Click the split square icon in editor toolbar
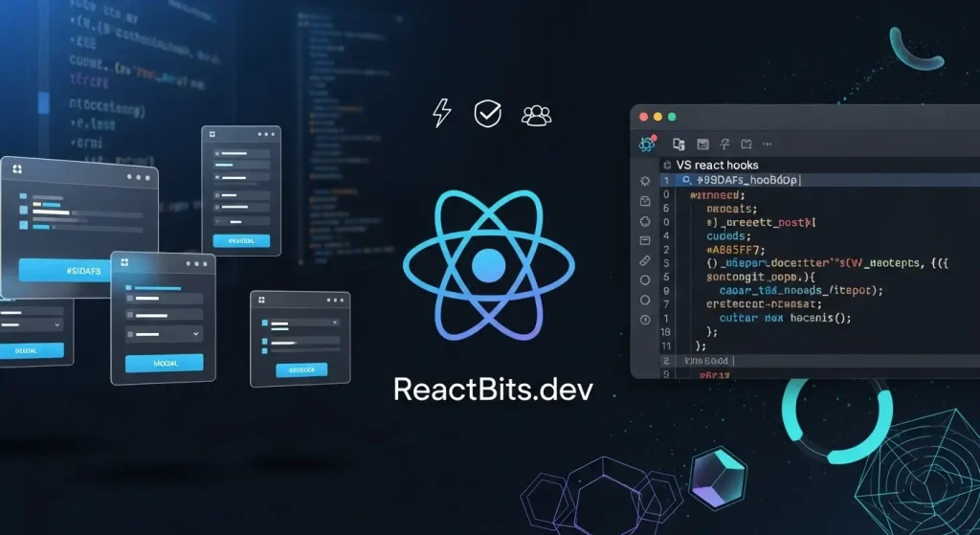Image resolution: width=980 pixels, height=535 pixels. click(x=746, y=145)
